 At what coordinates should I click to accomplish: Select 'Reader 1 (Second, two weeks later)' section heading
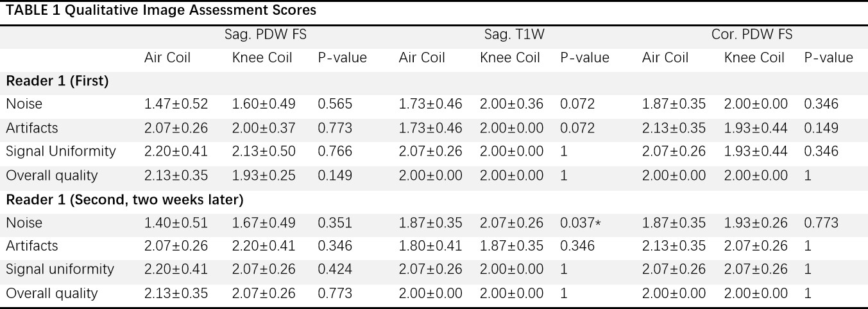124,200
